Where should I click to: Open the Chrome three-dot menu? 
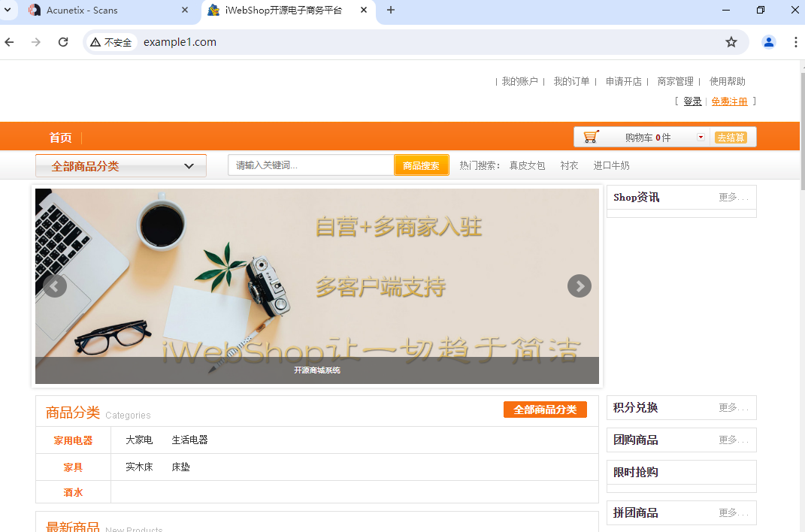[x=795, y=42]
